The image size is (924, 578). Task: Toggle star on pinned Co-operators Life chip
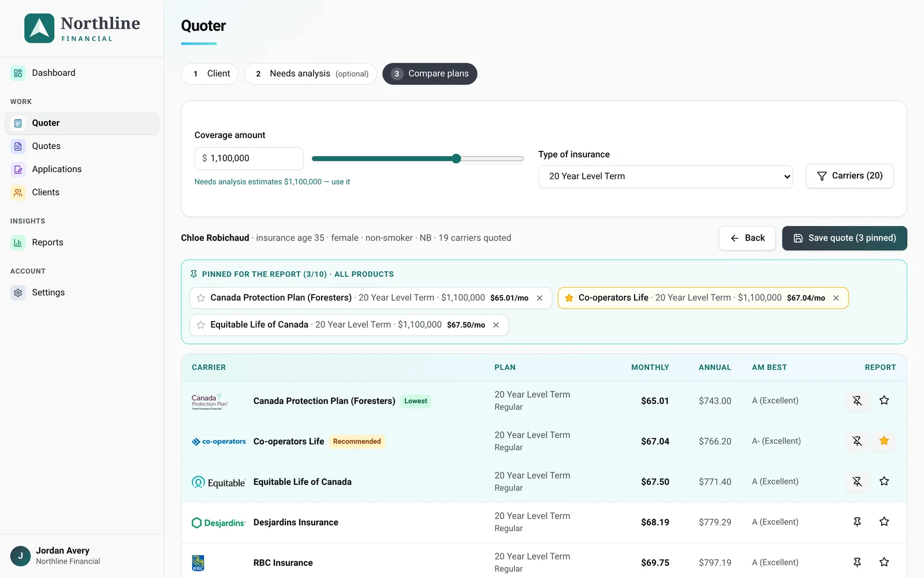click(569, 298)
